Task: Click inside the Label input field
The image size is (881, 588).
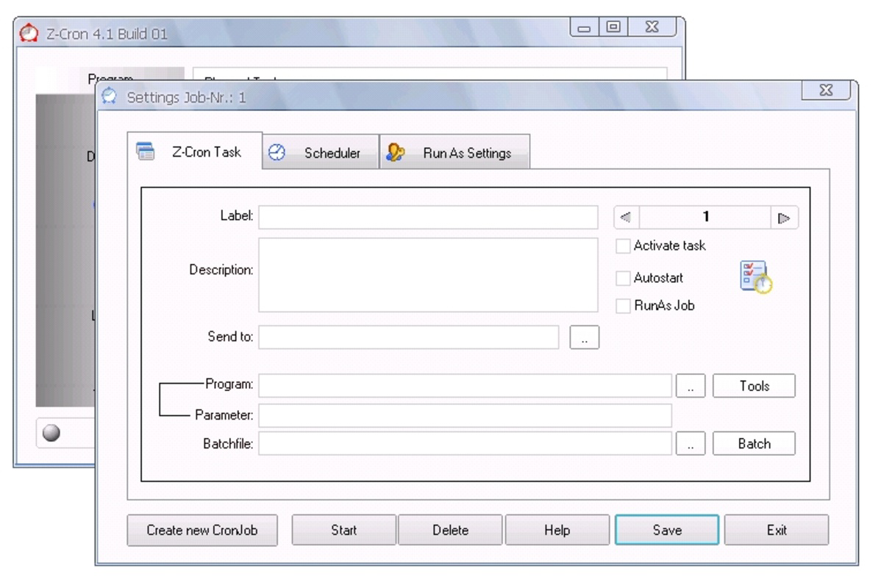Action: pos(427,217)
